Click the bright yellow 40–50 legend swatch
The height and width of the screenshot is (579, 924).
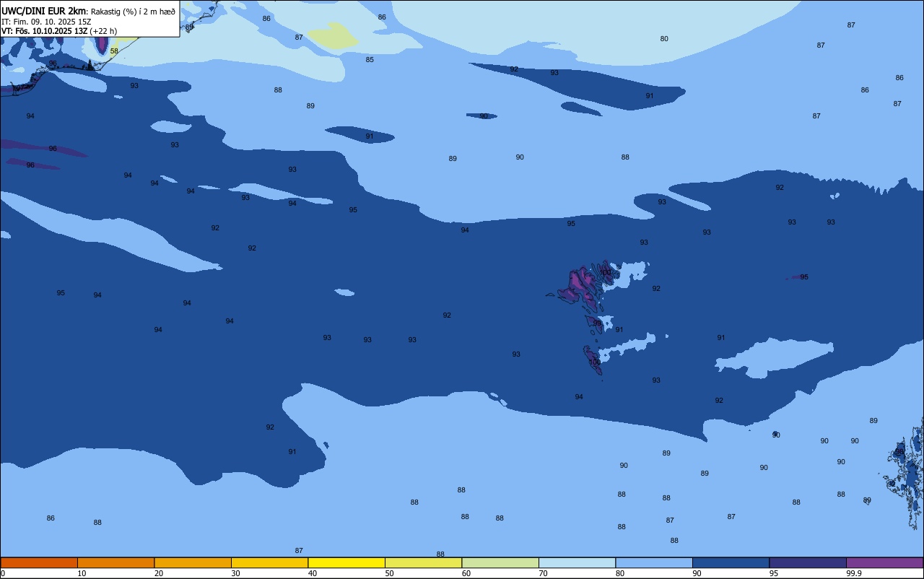346,562
